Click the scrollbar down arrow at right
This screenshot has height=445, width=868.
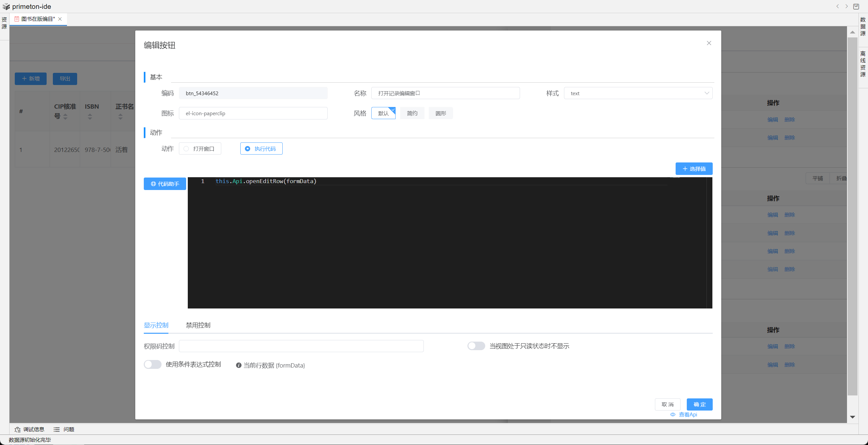(x=852, y=417)
